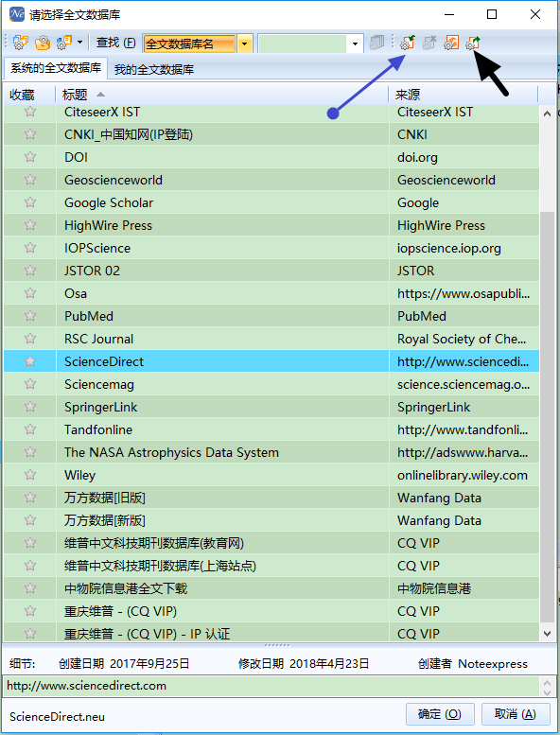Click the gear export icon with green arrow
This screenshot has height=735, width=560.
[x=473, y=43]
